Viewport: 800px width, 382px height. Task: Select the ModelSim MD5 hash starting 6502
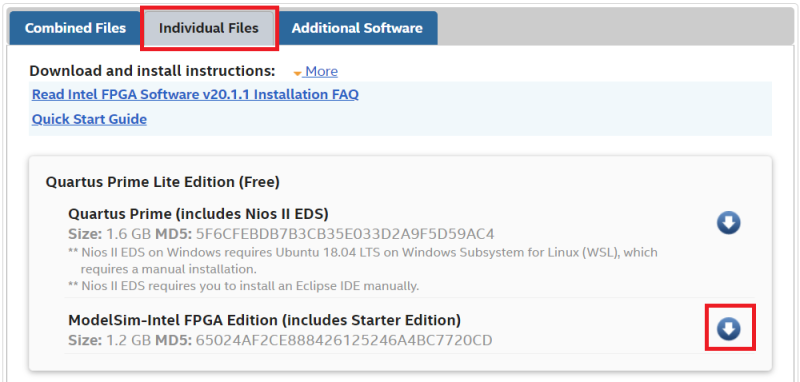(344, 340)
